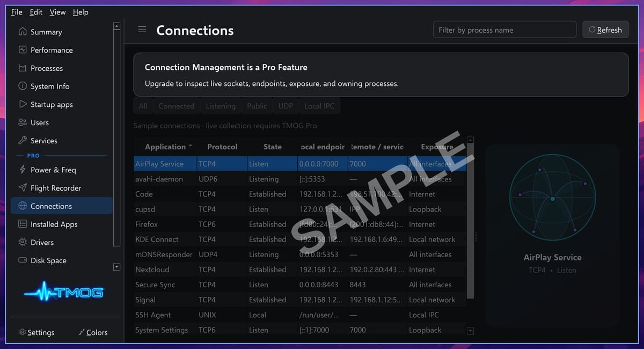Image resolution: width=644 pixels, height=349 pixels.
Task: Click table scroll up arrow
Action: (x=471, y=140)
